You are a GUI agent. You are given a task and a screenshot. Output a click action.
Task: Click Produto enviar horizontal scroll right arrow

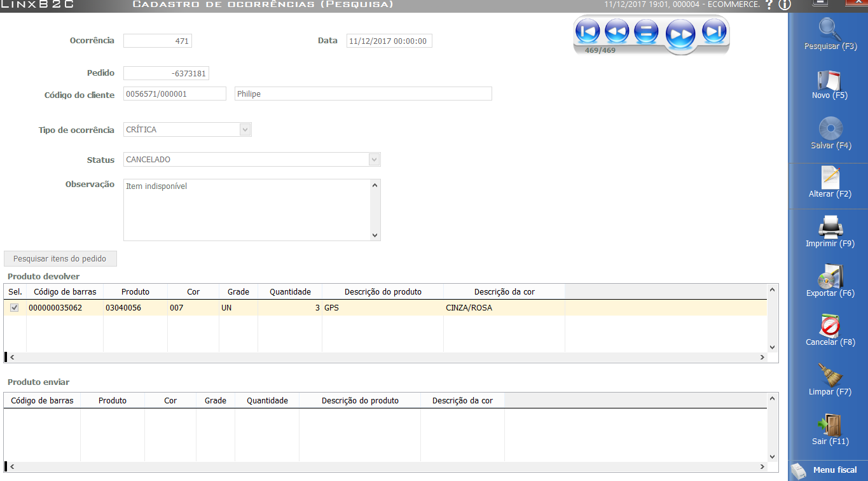click(x=762, y=466)
